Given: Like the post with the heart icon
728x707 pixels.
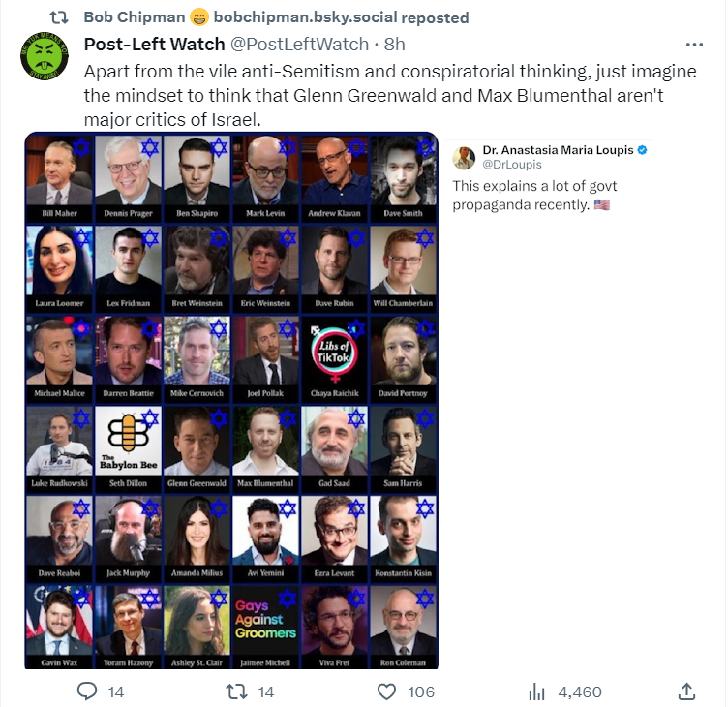Looking at the screenshot, I should point(386,692).
